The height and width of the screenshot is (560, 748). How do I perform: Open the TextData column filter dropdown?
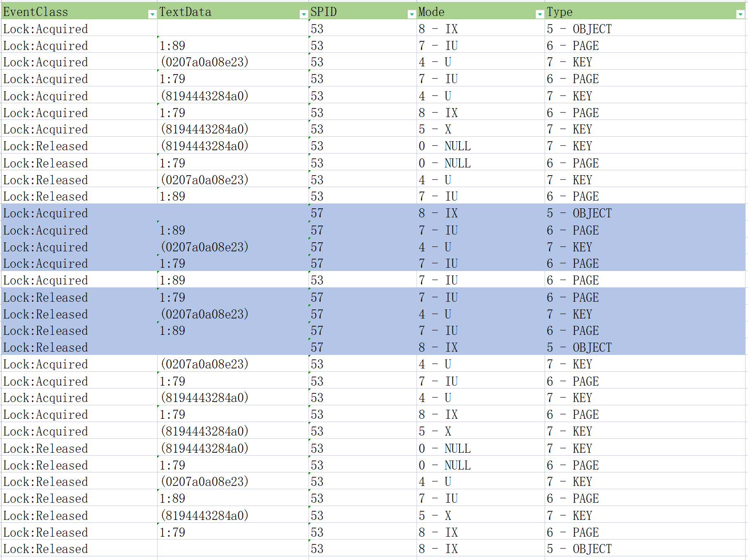(x=304, y=14)
